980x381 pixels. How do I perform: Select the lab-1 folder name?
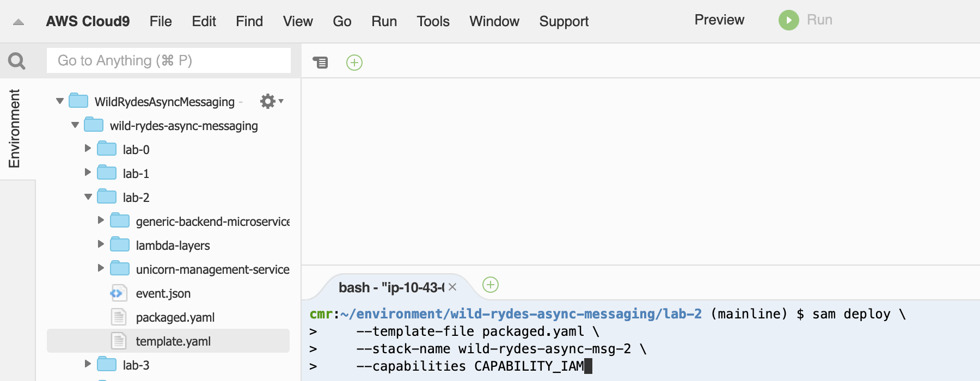pos(136,174)
